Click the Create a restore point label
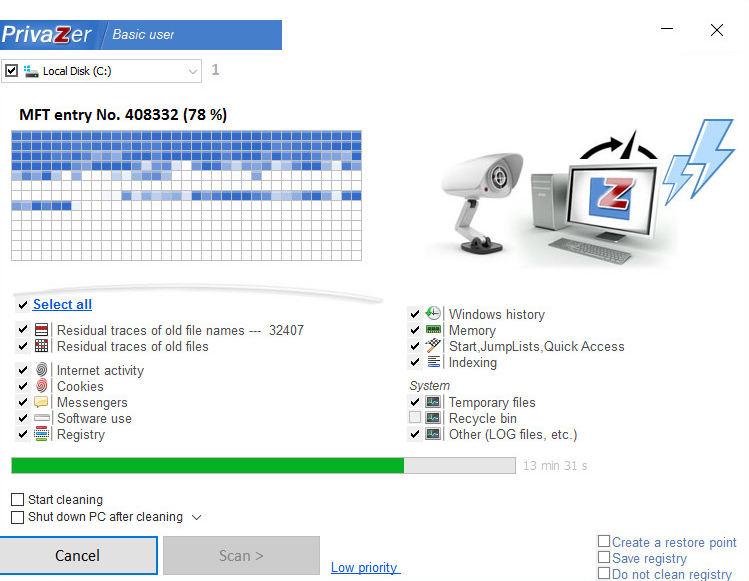749x581 pixels. [x=674, y=542]
